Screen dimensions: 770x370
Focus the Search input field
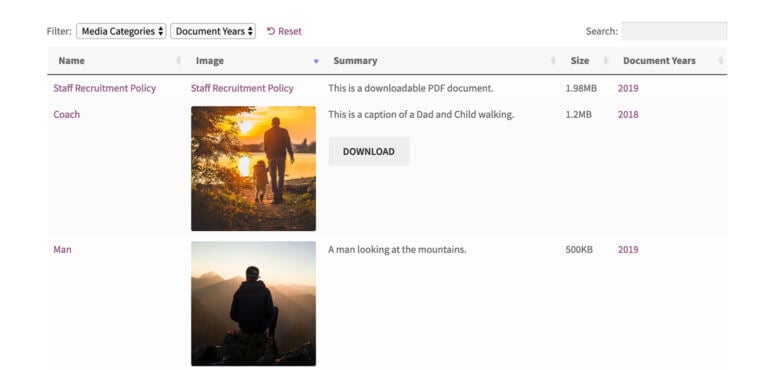coord(674,31)
